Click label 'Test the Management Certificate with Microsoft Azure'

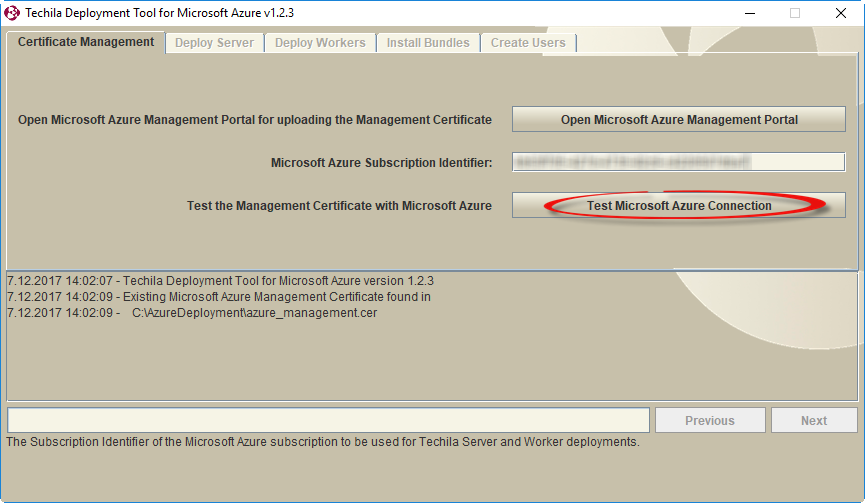point(339,206)
